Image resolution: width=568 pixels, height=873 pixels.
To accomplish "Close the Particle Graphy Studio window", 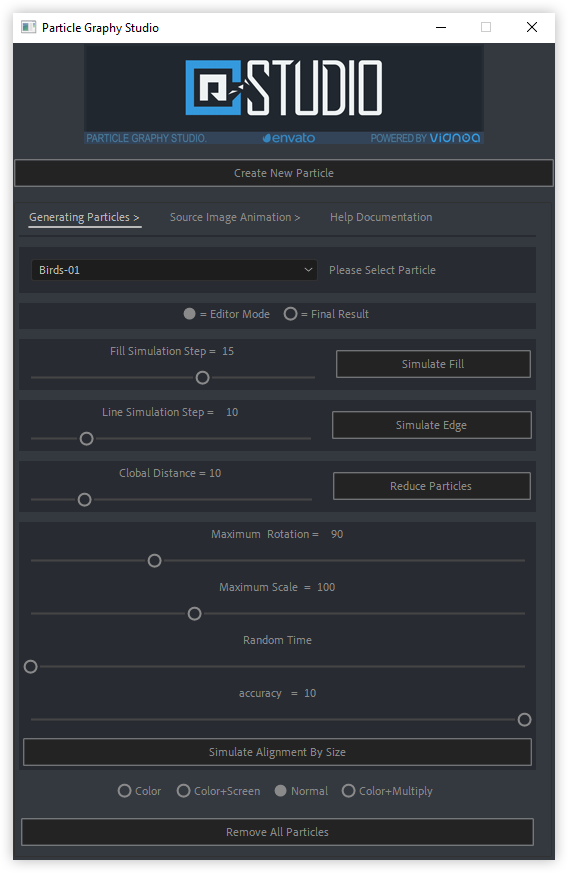I will pyautogui.click(x=531, y=27).
